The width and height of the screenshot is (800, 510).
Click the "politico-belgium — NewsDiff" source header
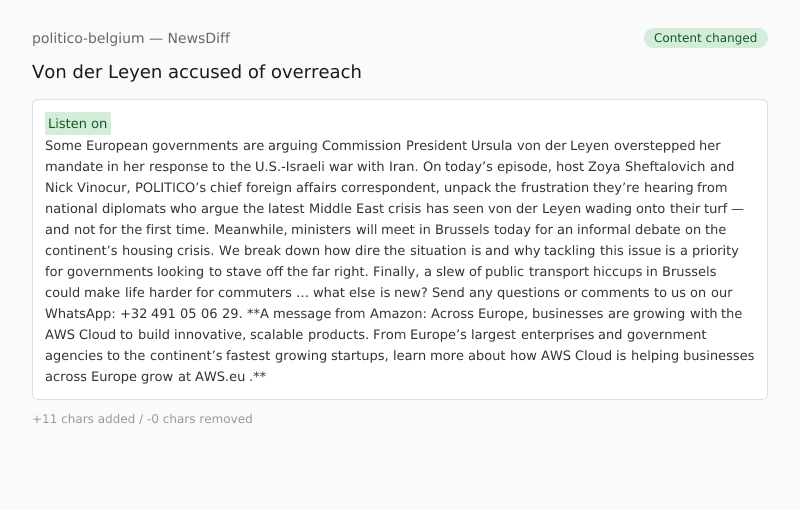(x=131, y=38)
